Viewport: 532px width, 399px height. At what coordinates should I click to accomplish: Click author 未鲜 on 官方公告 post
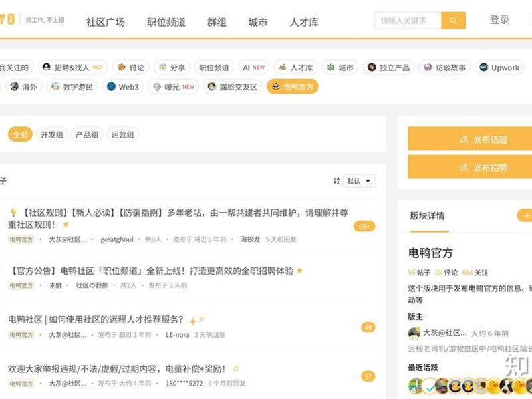tap(55, 285)
